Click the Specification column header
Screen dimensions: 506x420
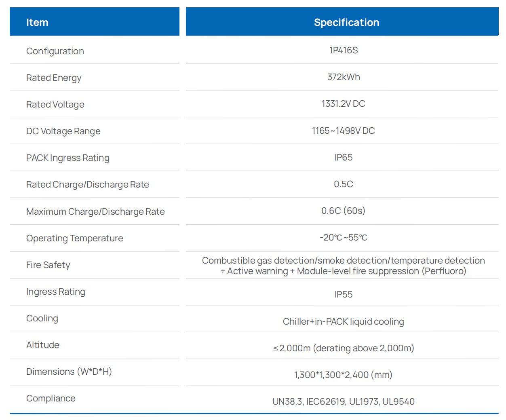point(342,22)
